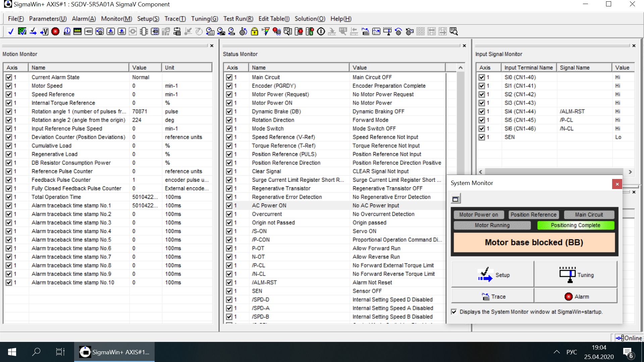Image resolution: width=644 pixels, height=362 pixels.
Task: Click the Setup button in System Monitor
Action: click(492, 275)
